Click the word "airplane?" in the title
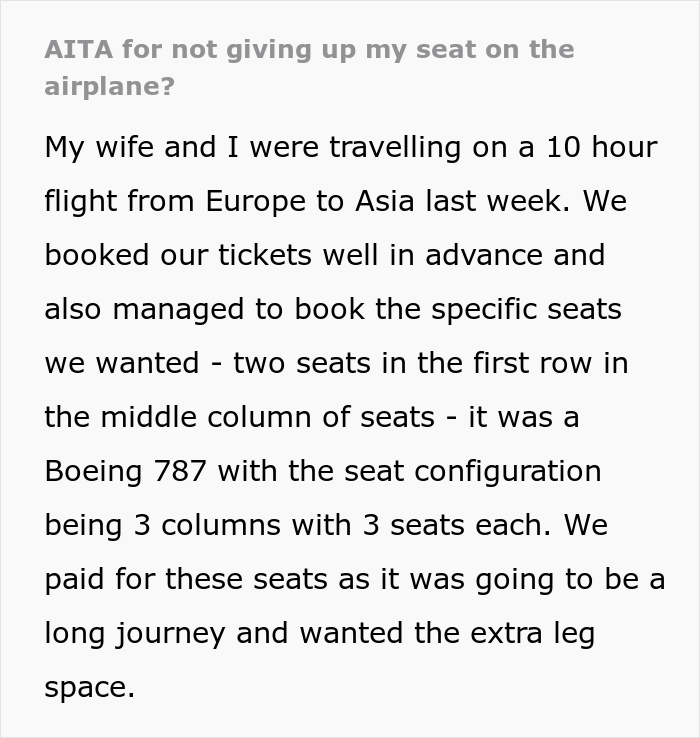 tap(109, 86)
